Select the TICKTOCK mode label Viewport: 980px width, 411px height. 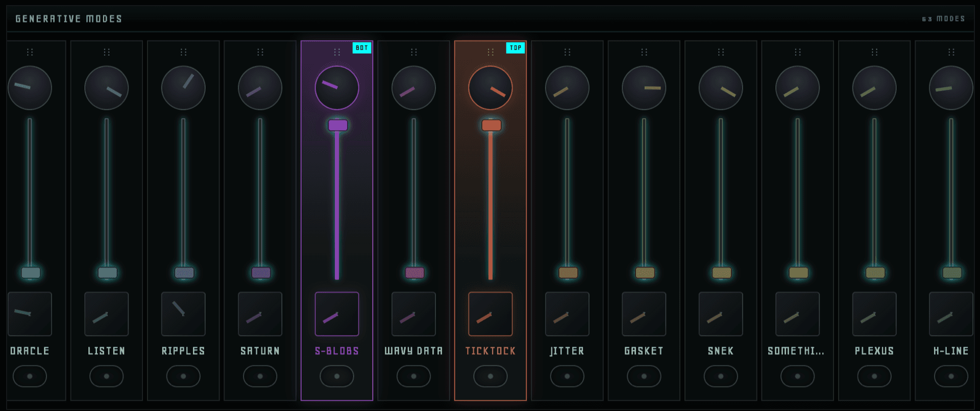(491, 351)
